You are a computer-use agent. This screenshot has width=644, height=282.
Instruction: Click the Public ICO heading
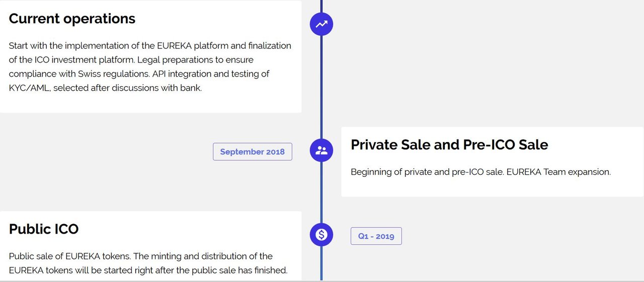tap(44, 229)
